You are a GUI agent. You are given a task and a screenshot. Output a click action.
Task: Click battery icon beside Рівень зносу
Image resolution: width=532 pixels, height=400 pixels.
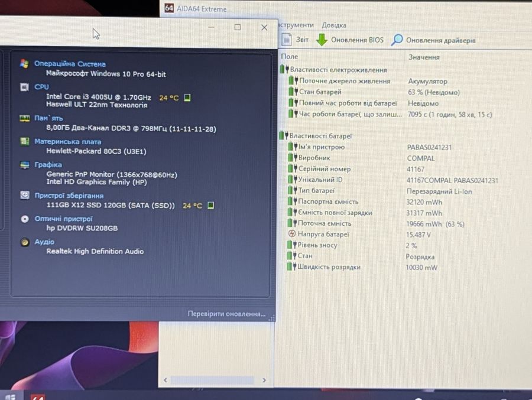pyautogui.click(x=291, y=245)
